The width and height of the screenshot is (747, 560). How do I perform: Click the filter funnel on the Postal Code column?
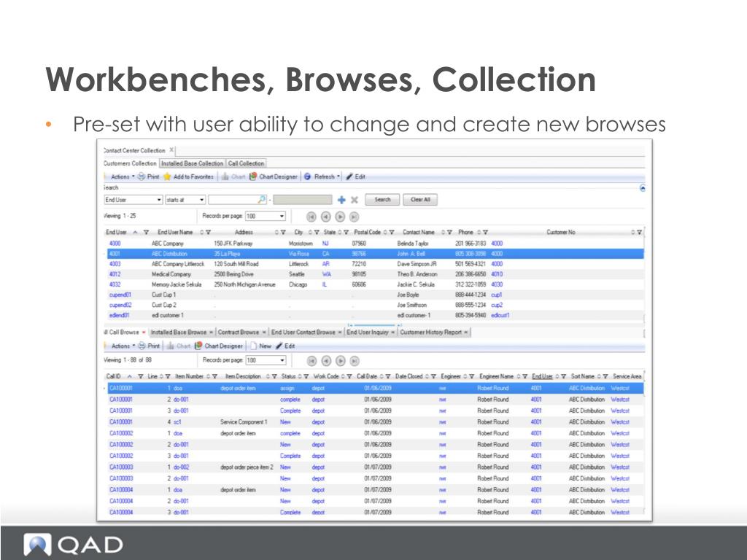[392, 233]
